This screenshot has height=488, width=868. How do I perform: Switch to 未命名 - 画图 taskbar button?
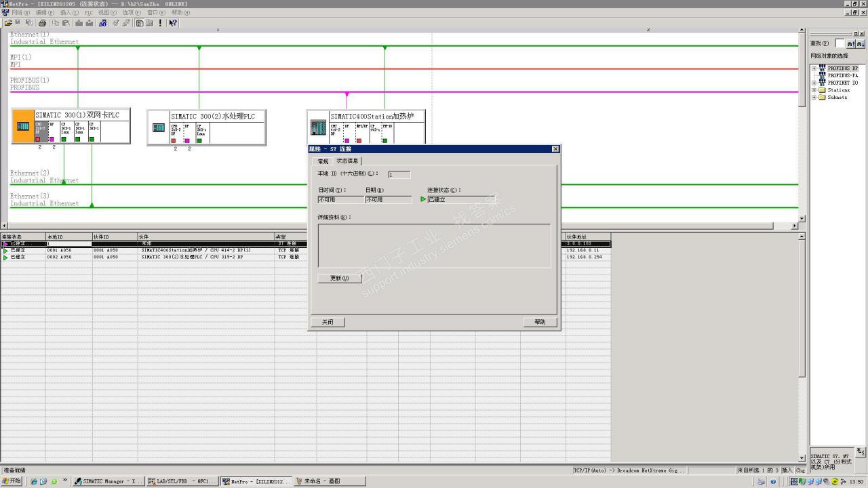(329, 481)
